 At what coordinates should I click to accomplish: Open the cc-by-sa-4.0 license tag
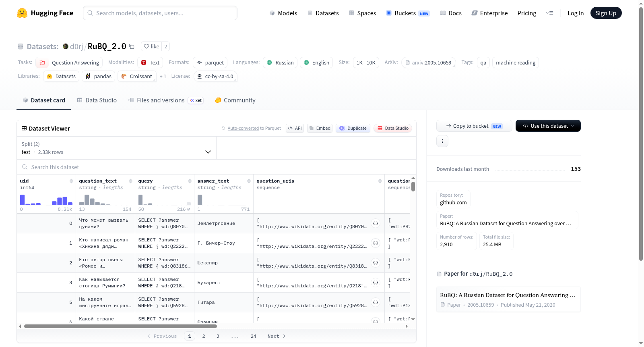tap(215, 76)
